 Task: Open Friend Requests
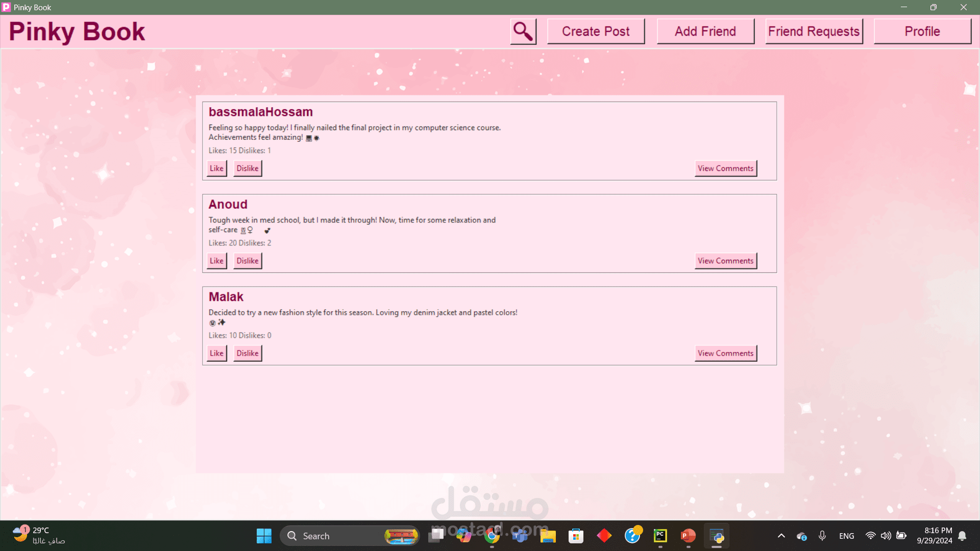[x=814, y=32]
